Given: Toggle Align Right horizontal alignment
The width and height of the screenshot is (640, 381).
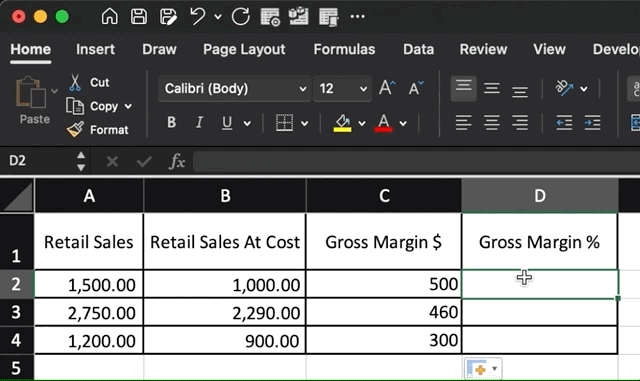Looking at the screenshot, I should click(x=520, y=123).
